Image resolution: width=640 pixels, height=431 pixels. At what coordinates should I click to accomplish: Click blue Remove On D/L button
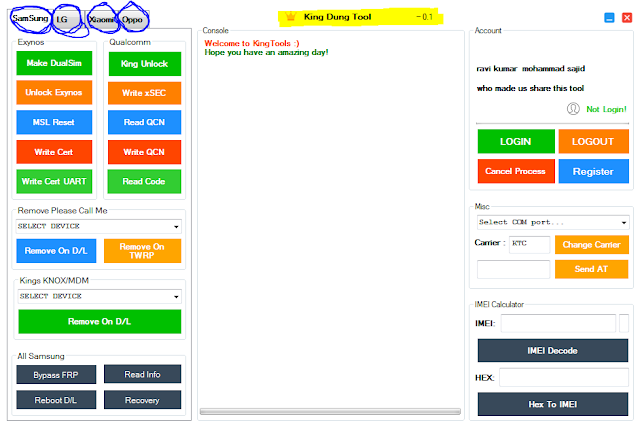pyautogui.click(x=56, y=251)
